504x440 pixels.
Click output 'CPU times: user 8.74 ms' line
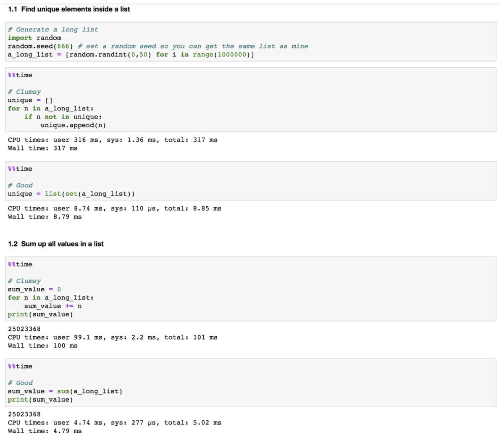(x=115, y=208)
